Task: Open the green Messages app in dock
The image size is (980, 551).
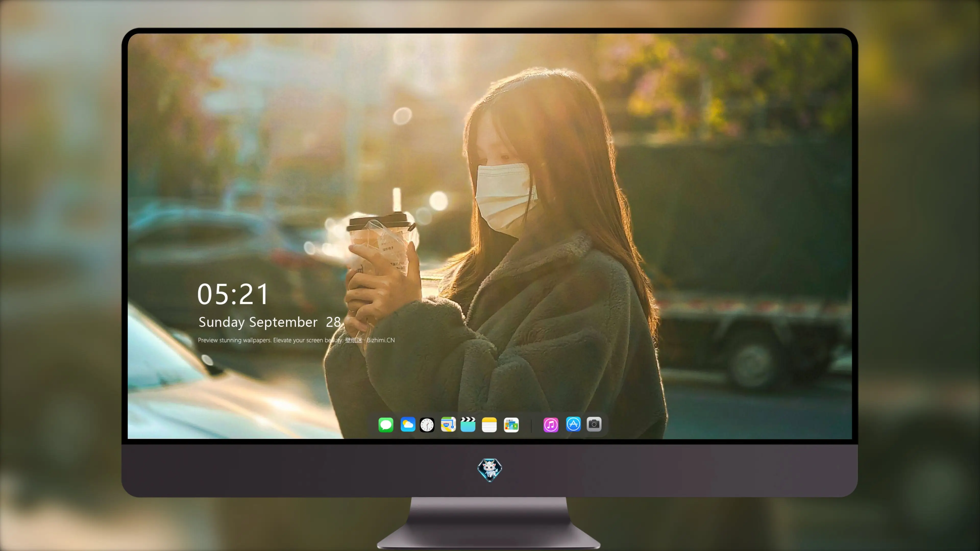Action: click(386, 424)
